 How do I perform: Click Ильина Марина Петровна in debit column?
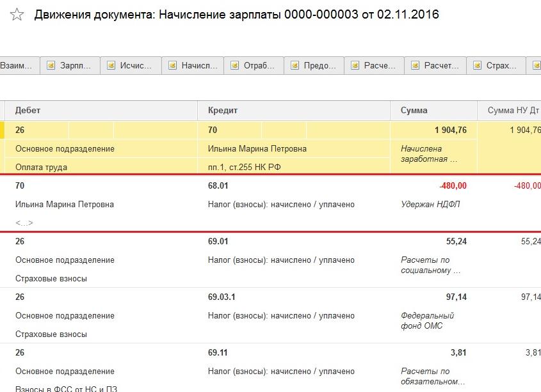(65, 204)
